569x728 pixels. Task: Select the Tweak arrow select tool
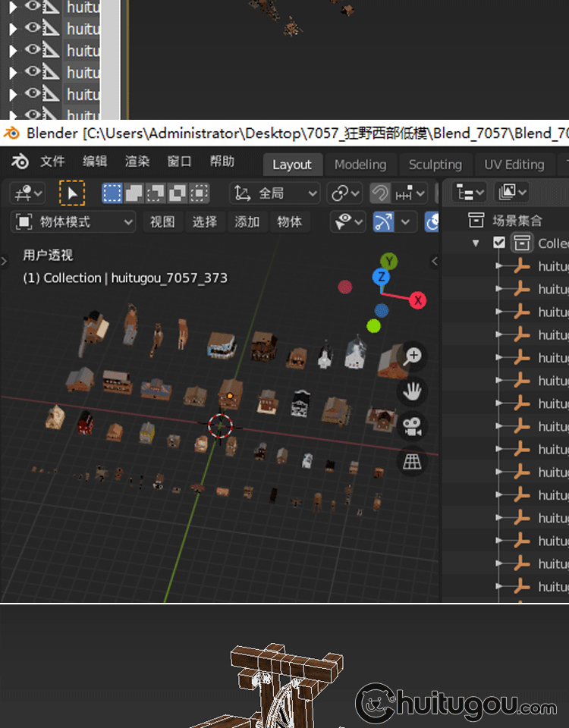(x=72, y=193)
